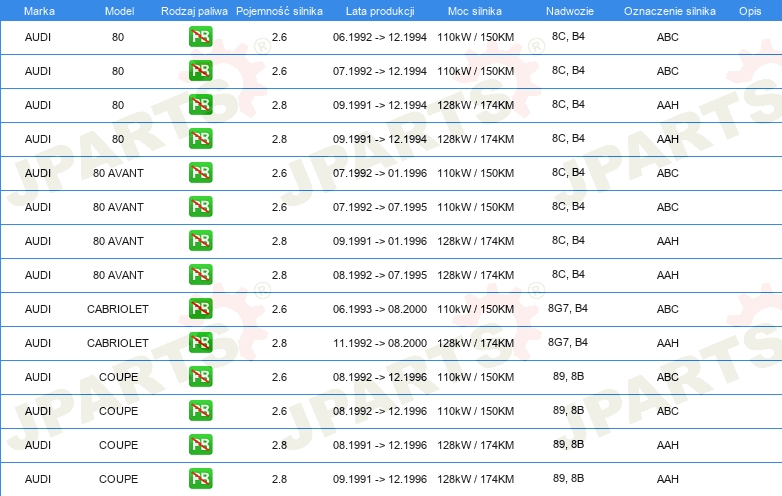
Task: Select the date cell 11.1992 -> 08.2000
Action: [380, 343]
